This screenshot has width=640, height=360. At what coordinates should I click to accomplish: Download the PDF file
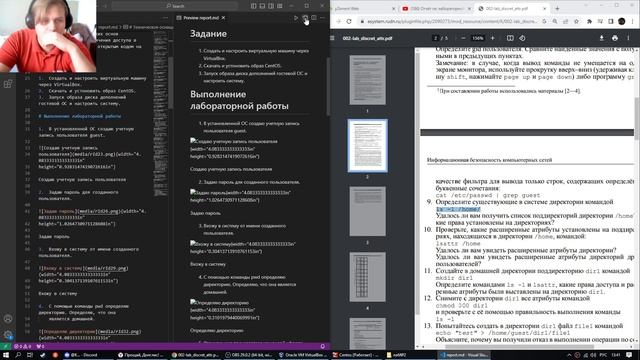pyautogui.click(x=601, y=38)
